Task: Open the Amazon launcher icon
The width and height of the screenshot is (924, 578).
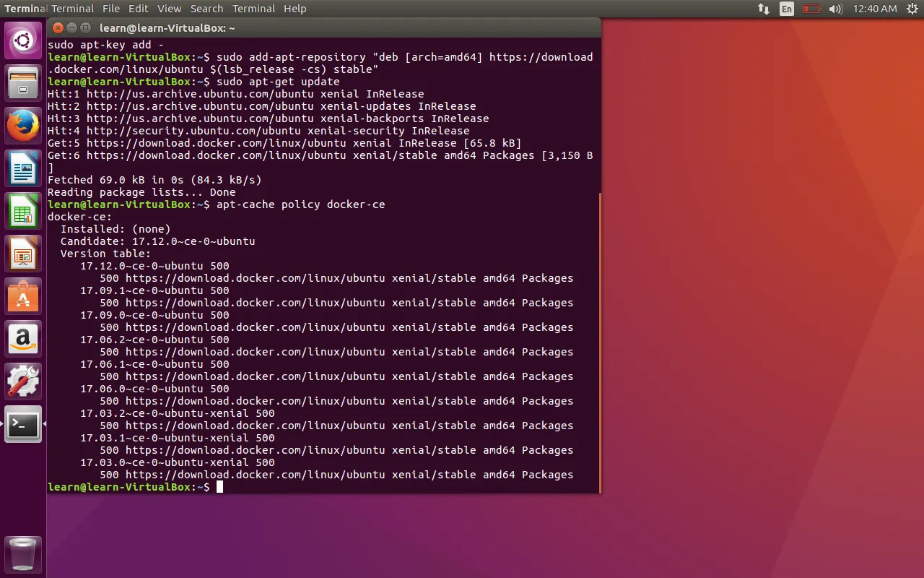Action: tap(23, 339)
